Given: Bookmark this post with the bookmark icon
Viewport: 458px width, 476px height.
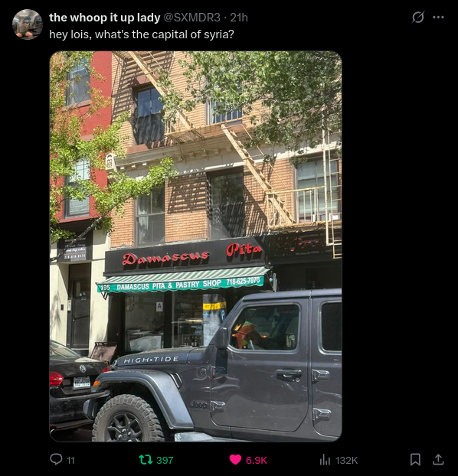Looking at the screenshot, I should 415,460.
